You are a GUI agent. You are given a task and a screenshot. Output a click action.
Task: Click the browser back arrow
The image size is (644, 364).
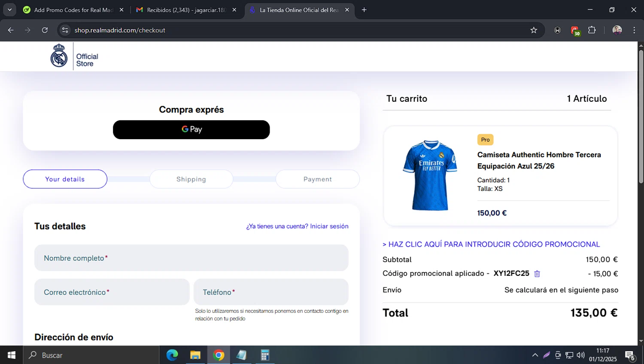coord(11,30)
